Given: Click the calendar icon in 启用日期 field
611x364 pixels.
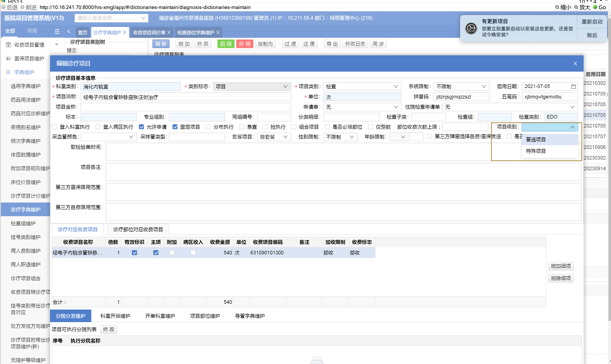Looking at the screenshot, I should point(573,87).
